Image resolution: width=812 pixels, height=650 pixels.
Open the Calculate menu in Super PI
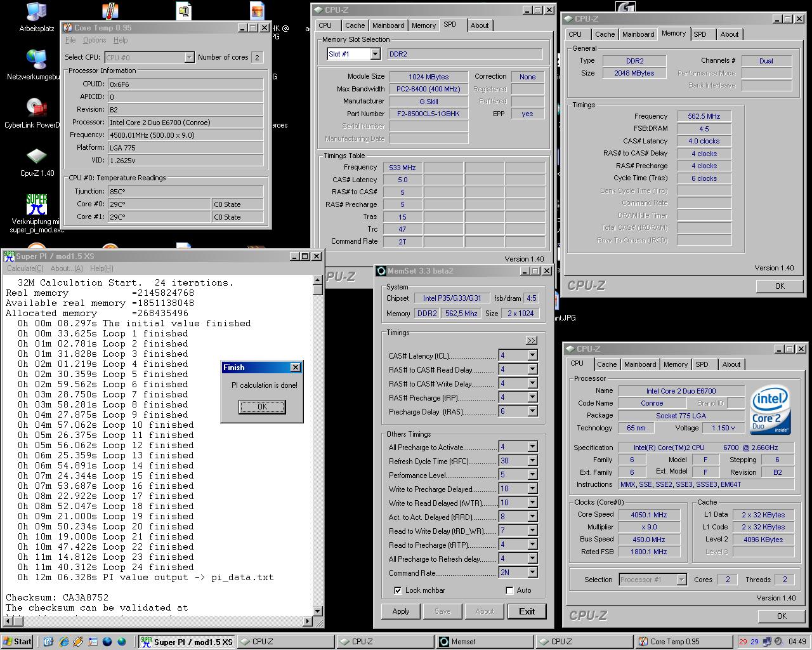coord(25,269)
